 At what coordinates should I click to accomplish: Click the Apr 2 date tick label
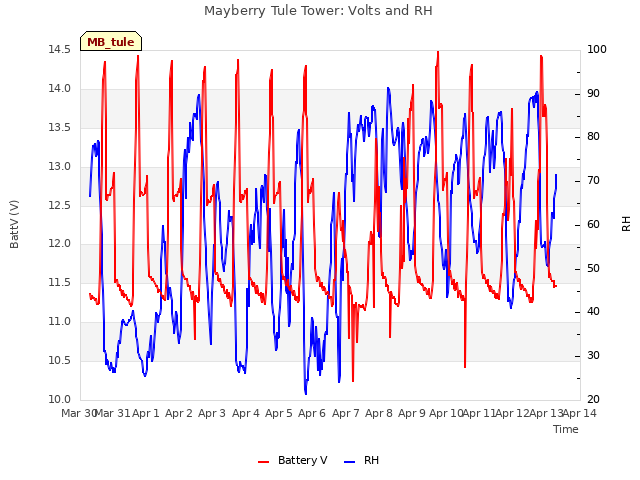(x=179, y=413)
